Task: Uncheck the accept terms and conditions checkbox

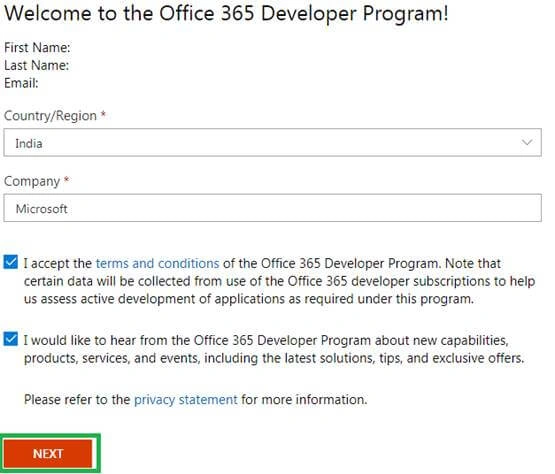Action: pyautogui.click(x=11, y=263)
